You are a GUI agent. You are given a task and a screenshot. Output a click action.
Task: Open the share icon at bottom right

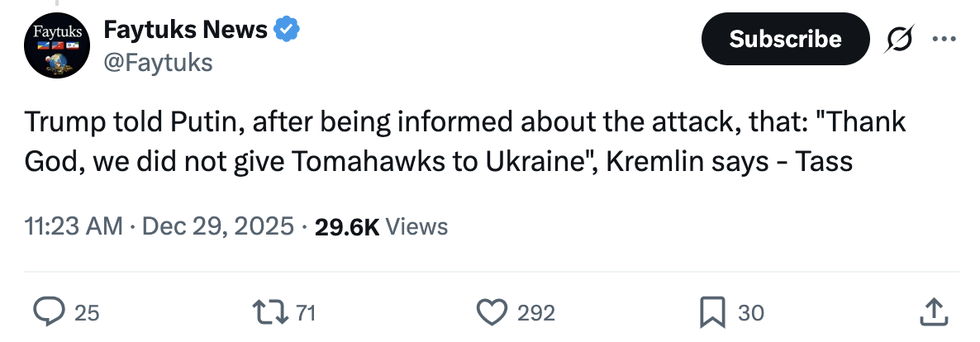point(932,311)
